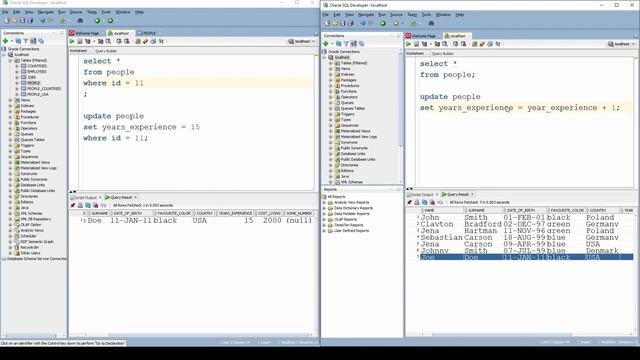
Task: Expand PEOPLE_USA table node in left tree
Action: [x=17, y=94]
